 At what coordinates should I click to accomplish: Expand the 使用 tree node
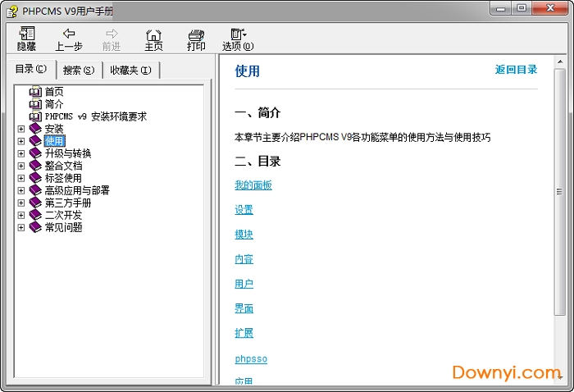(x=20, y=141)
